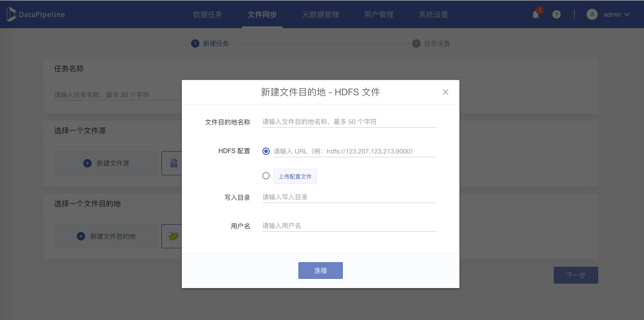Image resolution: width=644 pixels, height=320 pixels.
Task: Go to 系统设置 tab
Action: click(x=433, y=15)
